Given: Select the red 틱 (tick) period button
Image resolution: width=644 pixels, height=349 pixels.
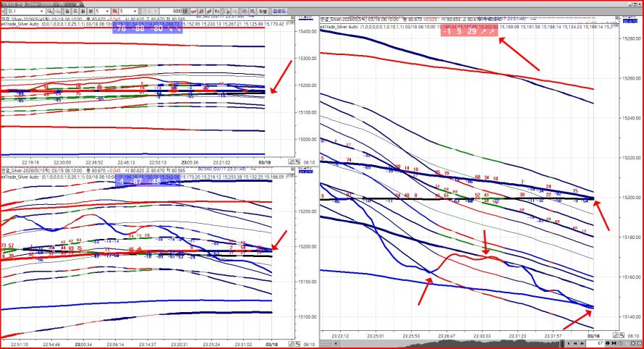Looking at the screenshot, I should tap(114, 11).
